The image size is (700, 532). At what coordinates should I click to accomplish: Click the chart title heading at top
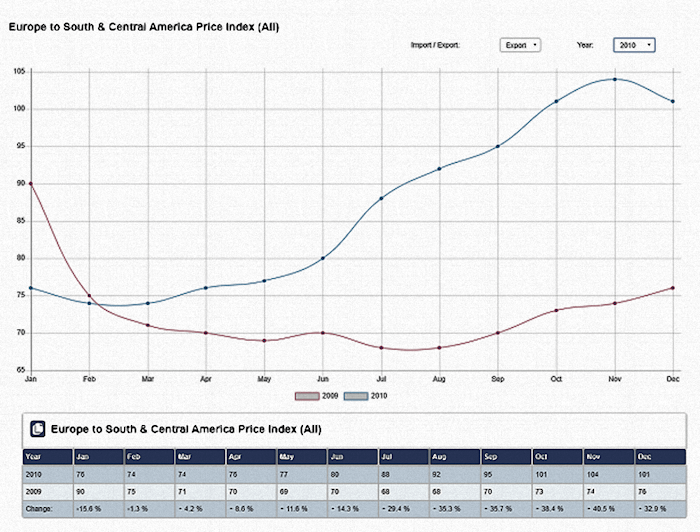pos(143,26)
